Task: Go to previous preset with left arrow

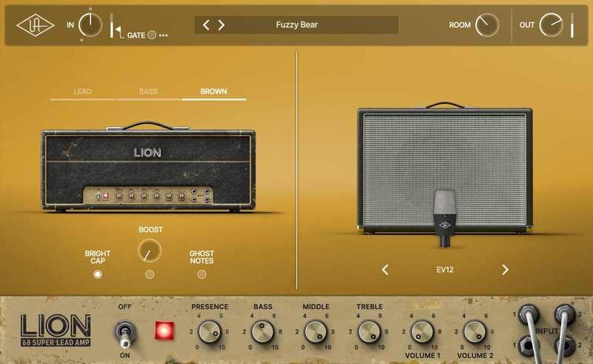Action: point(206,25)
